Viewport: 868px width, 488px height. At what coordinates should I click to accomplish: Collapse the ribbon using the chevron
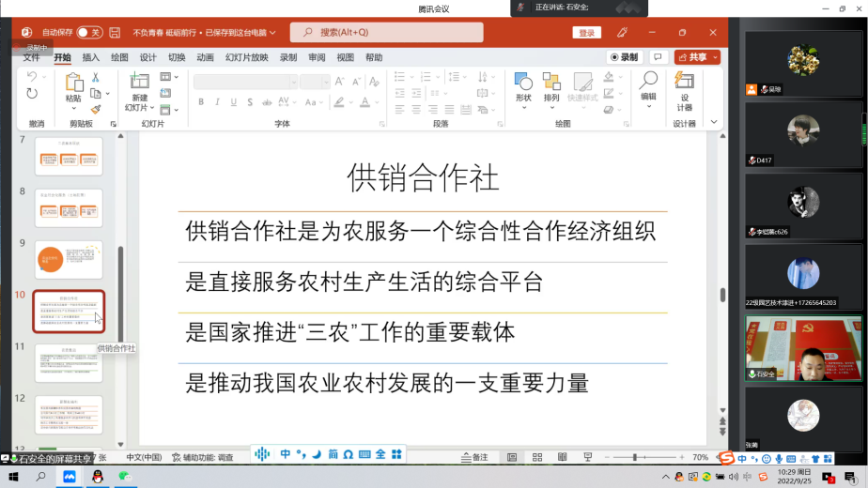[x=714, y=122]
